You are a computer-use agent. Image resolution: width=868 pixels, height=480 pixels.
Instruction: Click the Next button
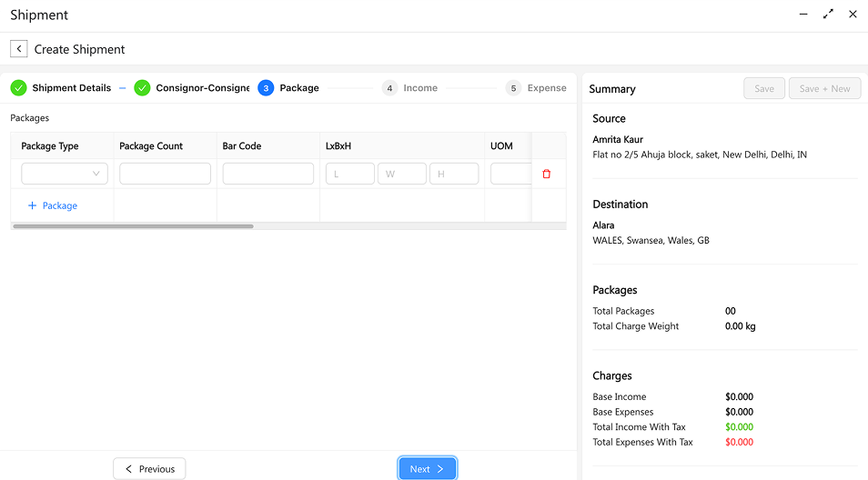(427, 469)
